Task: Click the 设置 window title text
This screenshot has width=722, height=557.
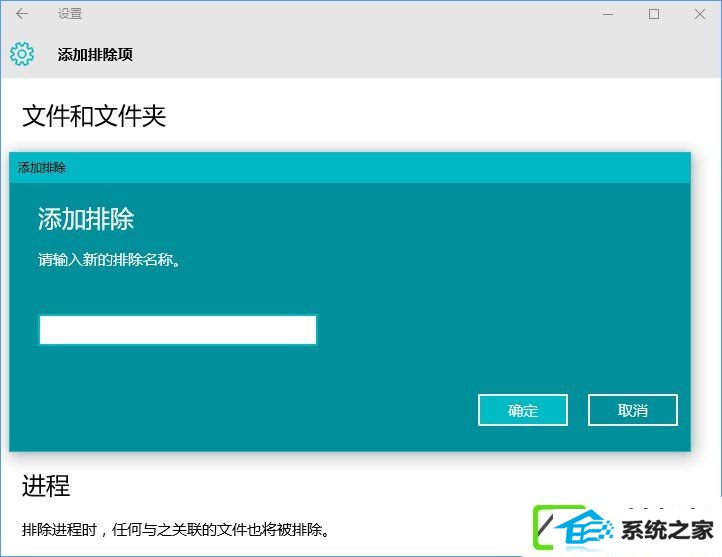Action: (x=70, y=14)
